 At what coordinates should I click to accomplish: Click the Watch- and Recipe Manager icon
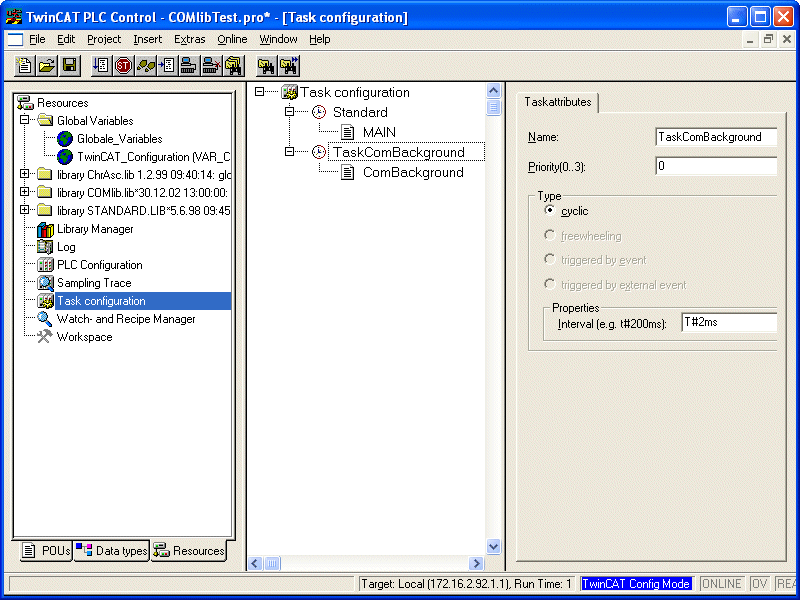[45, 319]
